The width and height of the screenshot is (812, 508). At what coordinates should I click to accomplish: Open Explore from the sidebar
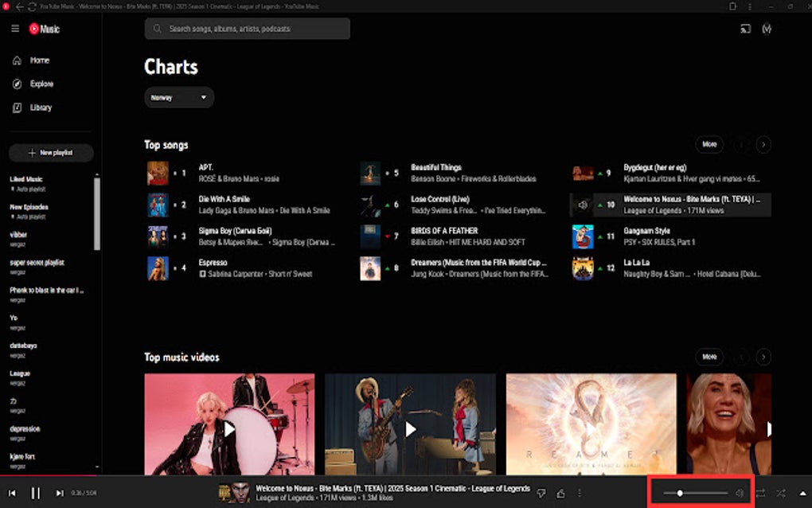click(x=16, y=84)
